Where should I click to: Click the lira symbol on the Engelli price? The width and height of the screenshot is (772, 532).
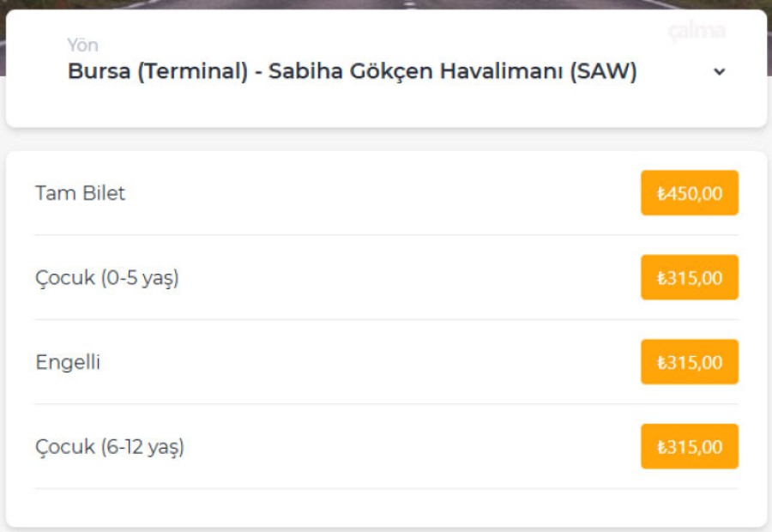point(661,363)
